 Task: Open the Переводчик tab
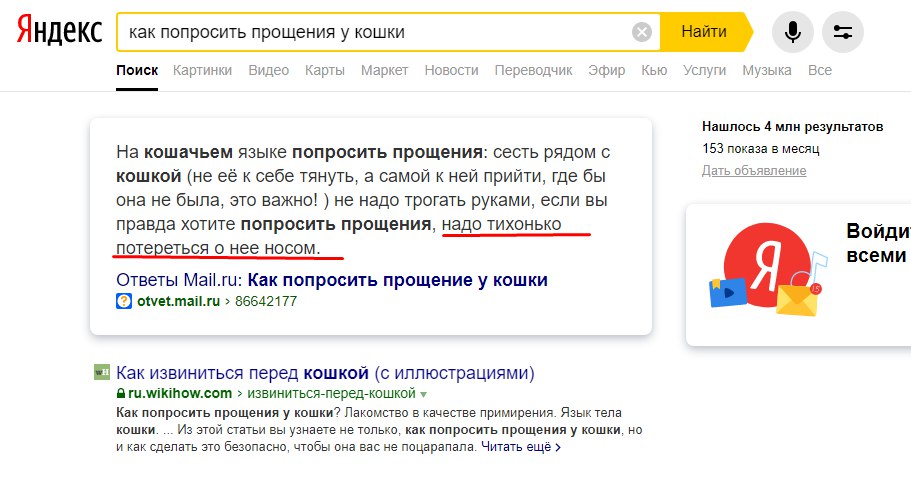tap(533, 70)
